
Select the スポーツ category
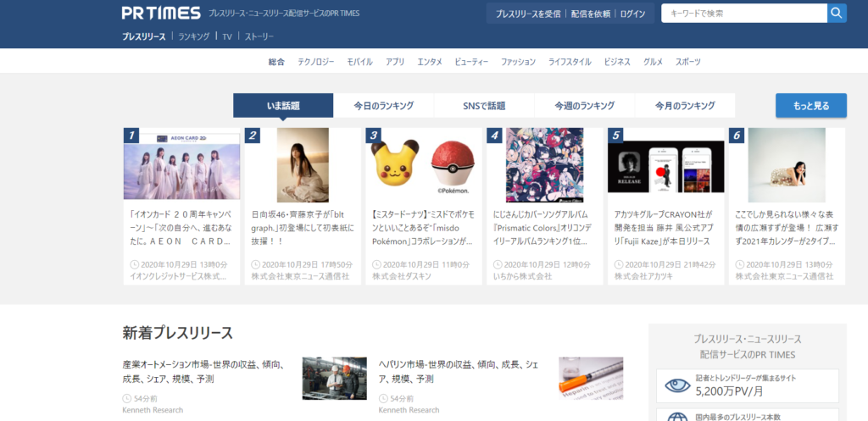coord(688,62)
